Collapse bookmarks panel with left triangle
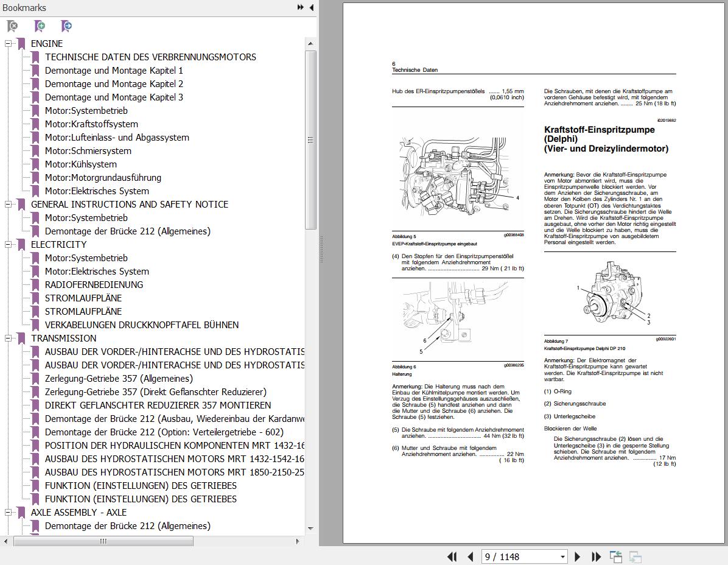The image size is (728, 565). (x=312, y=7)
